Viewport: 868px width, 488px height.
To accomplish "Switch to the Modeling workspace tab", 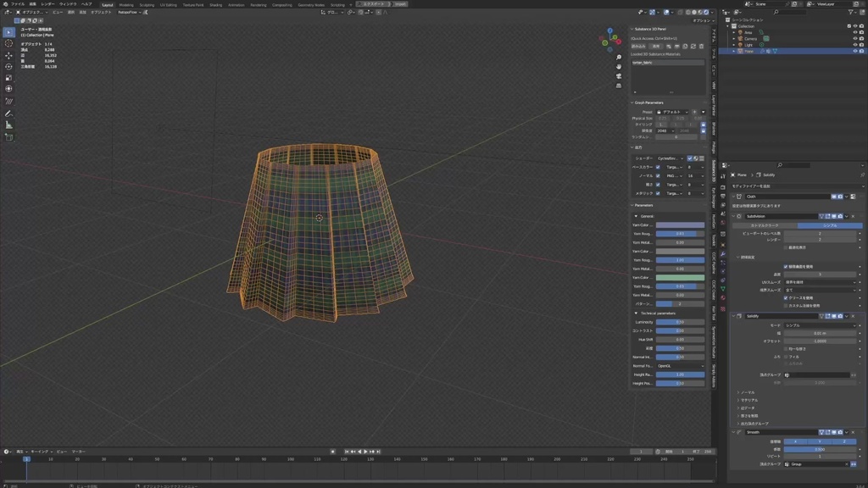I will pos(126,4).
